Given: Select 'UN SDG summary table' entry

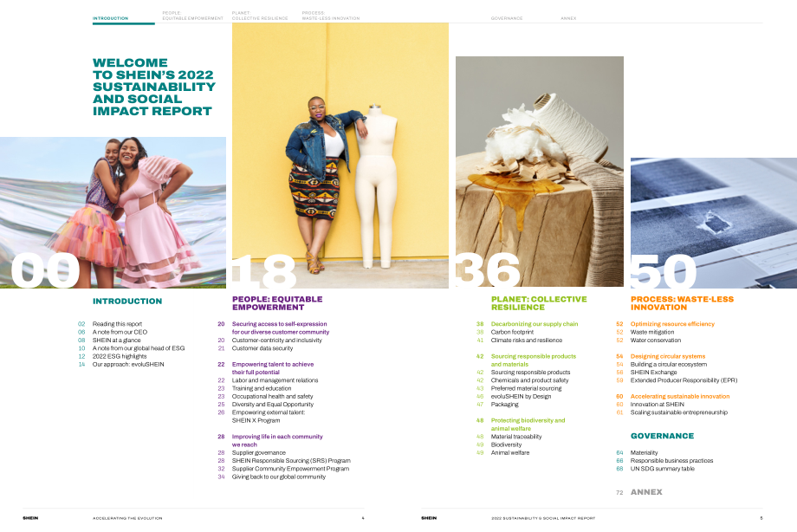Looking at the screenshot, I should [663, 469].
